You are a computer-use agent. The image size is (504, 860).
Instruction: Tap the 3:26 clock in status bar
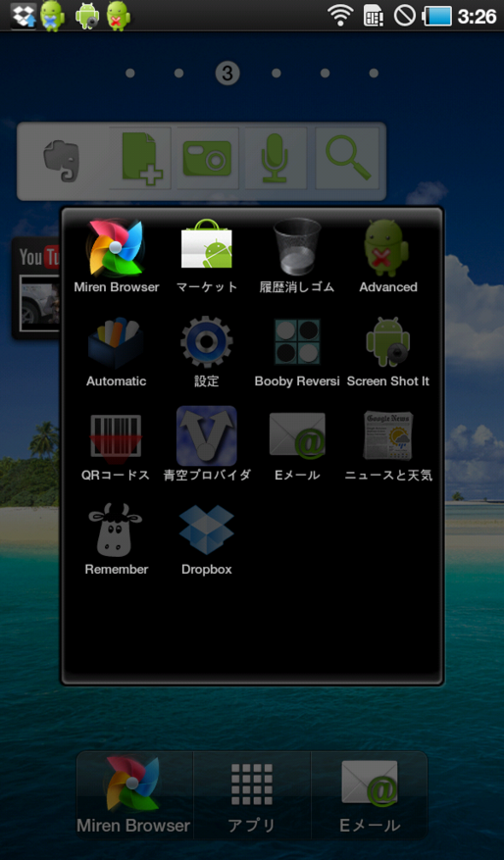[x=478, y=17]
